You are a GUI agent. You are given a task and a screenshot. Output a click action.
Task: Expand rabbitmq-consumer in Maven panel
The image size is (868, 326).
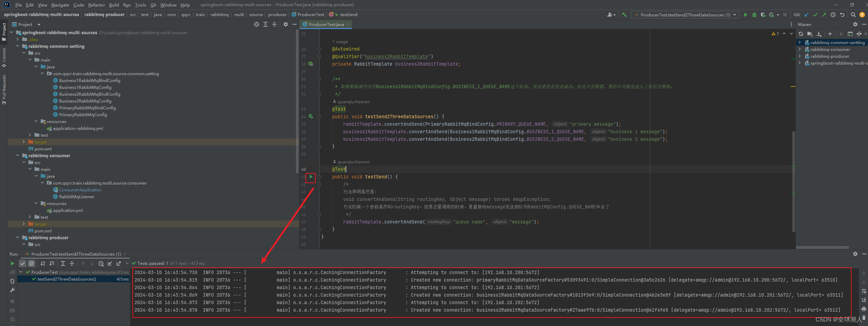tap(800, 50)
